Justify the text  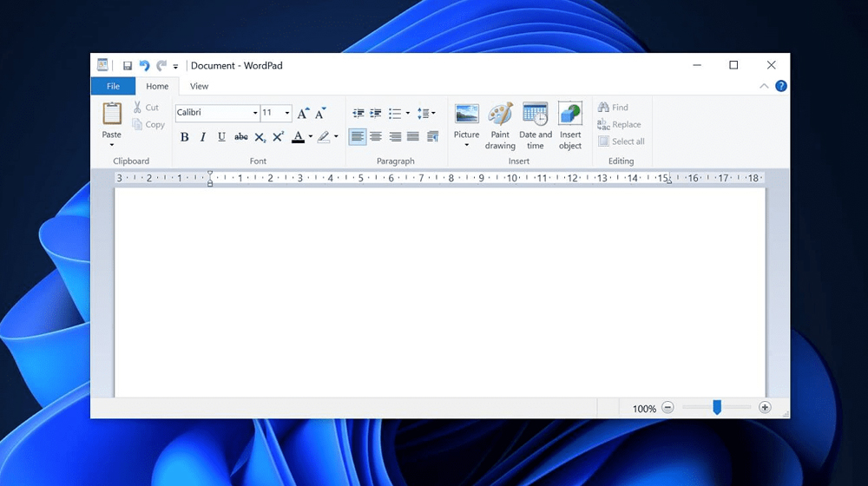tap(413, 136)
